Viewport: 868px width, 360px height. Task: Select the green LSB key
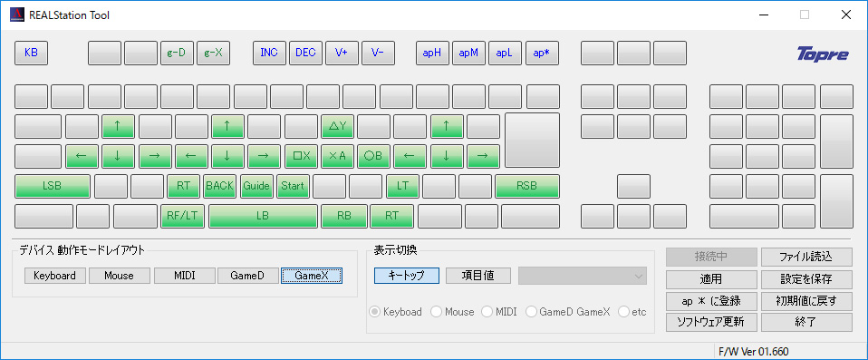click(x=52, y=186)
